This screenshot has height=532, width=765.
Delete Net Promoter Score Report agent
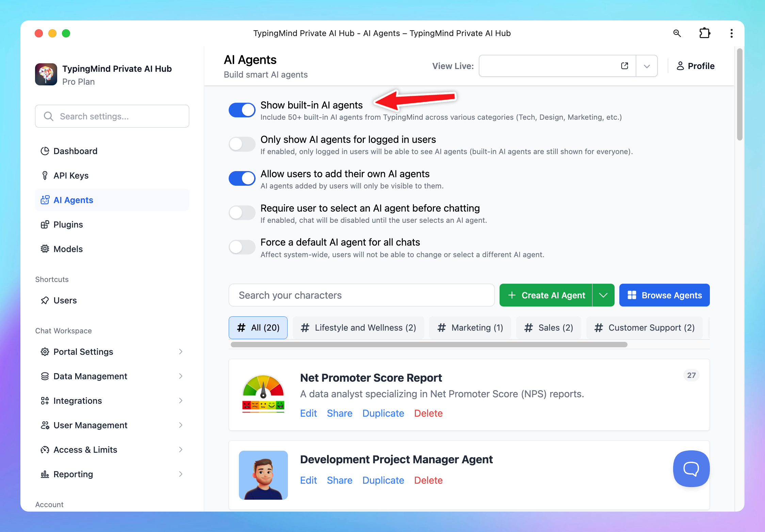click(428, 413)
